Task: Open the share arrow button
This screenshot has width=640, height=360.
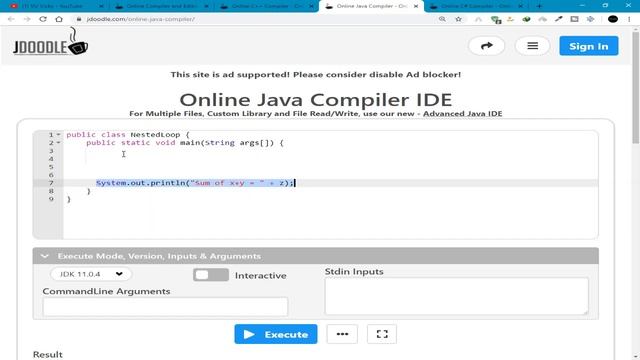Action: tap(487, 46)
